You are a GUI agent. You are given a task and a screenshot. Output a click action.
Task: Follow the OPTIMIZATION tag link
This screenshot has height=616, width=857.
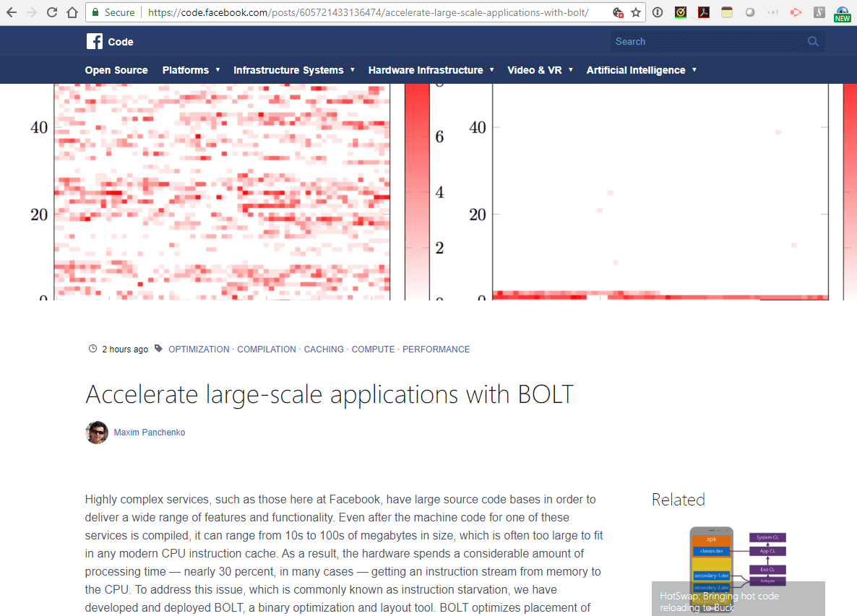click(x=199, y=349)
